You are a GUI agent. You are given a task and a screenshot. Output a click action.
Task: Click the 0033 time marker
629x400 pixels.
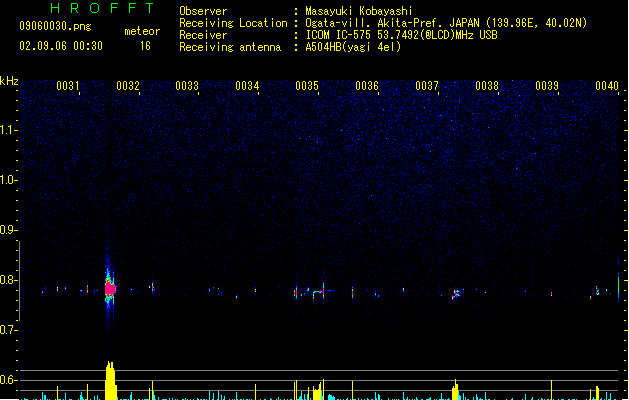(x=187, y=86)
